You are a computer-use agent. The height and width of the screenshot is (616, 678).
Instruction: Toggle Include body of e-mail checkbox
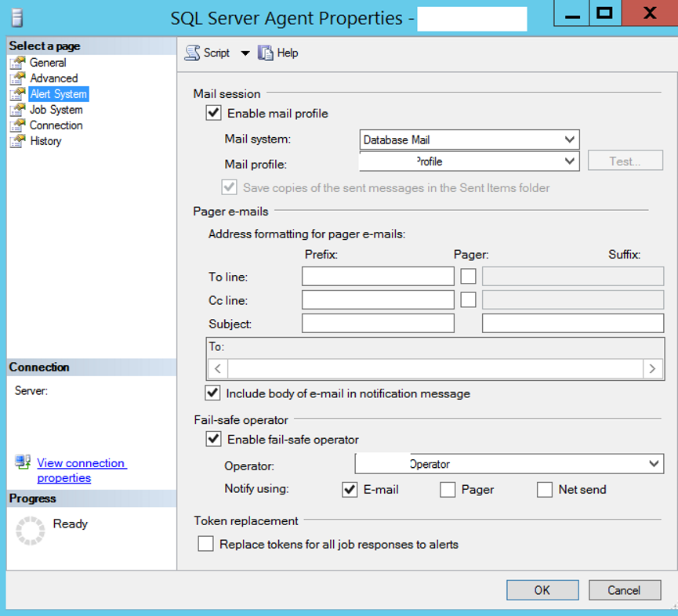(x=212, y=393)
